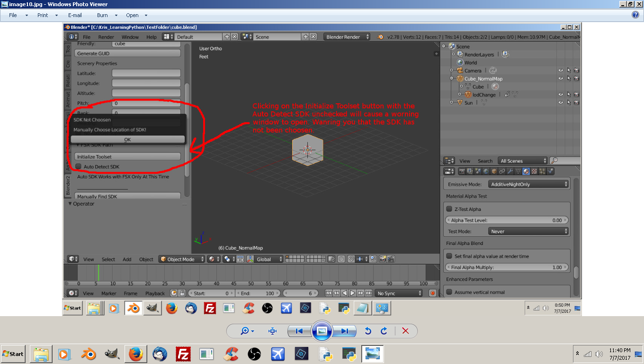Open the Playback menu in the timeline

coord(155,293)
